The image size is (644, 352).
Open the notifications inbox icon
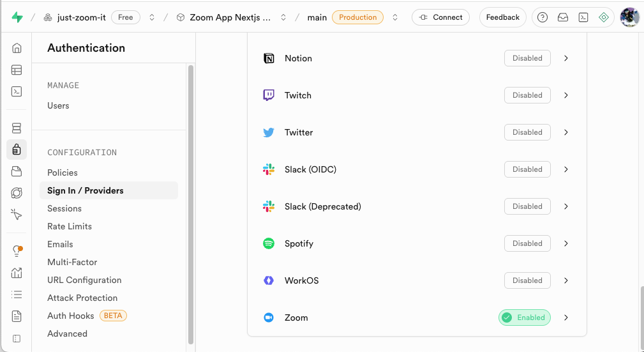pos(563,17)
